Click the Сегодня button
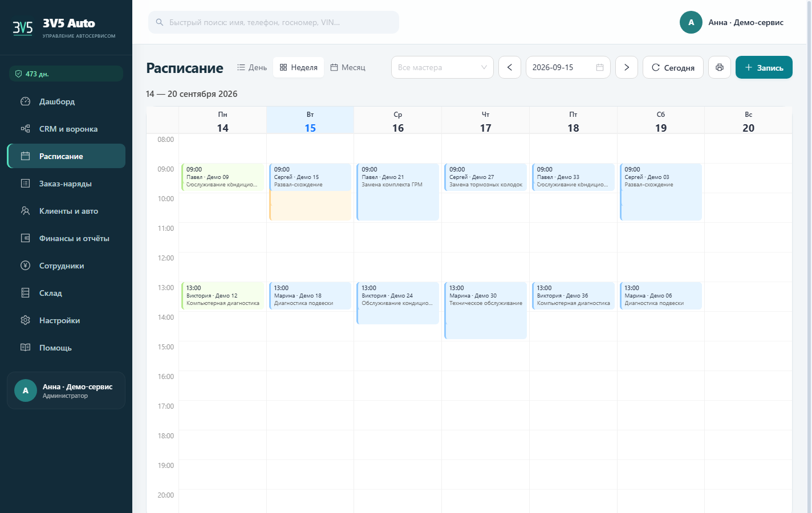The height and width of the screenshot is (513, 812). click(673, 67)
